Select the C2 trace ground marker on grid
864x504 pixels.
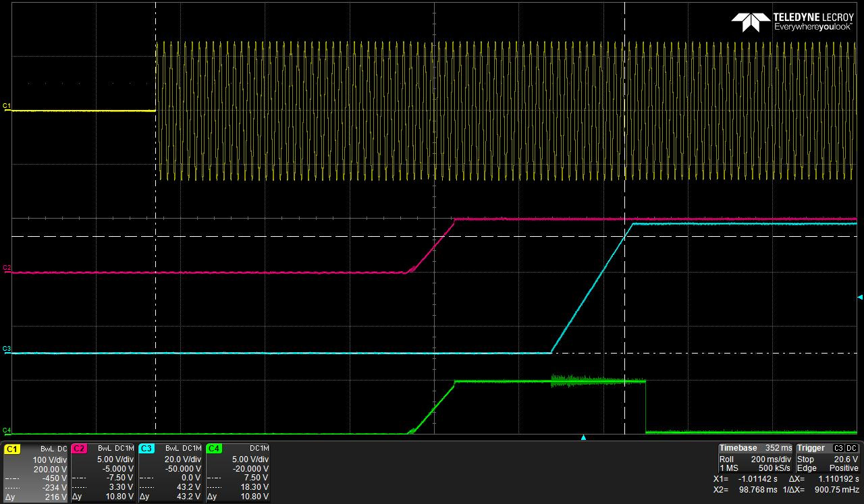(x=7, y=268)
